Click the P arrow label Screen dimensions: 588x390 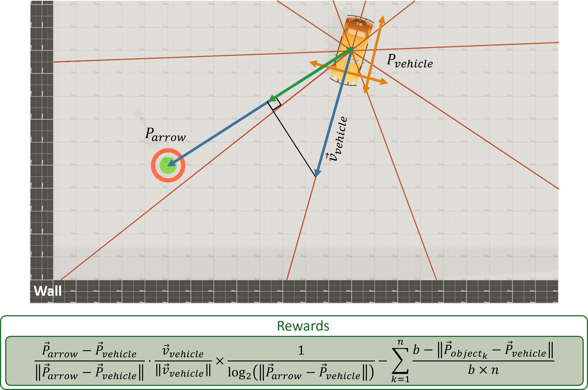pyautogui.click(x=165, y=135)
